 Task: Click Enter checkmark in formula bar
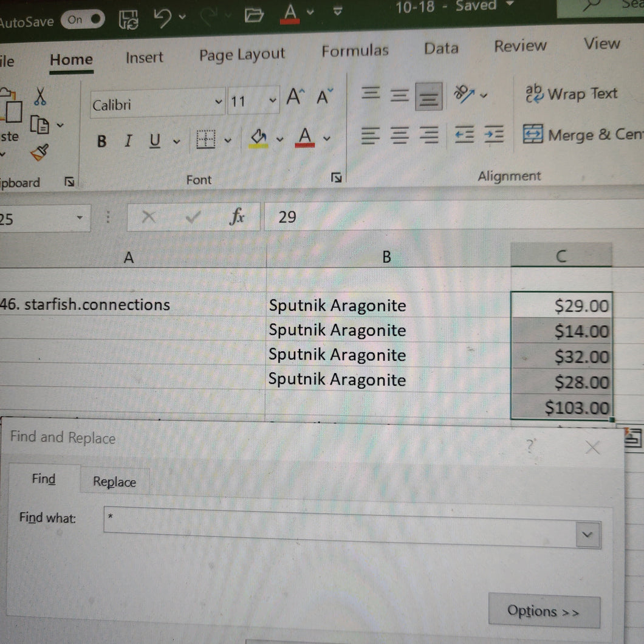point(193,216)
